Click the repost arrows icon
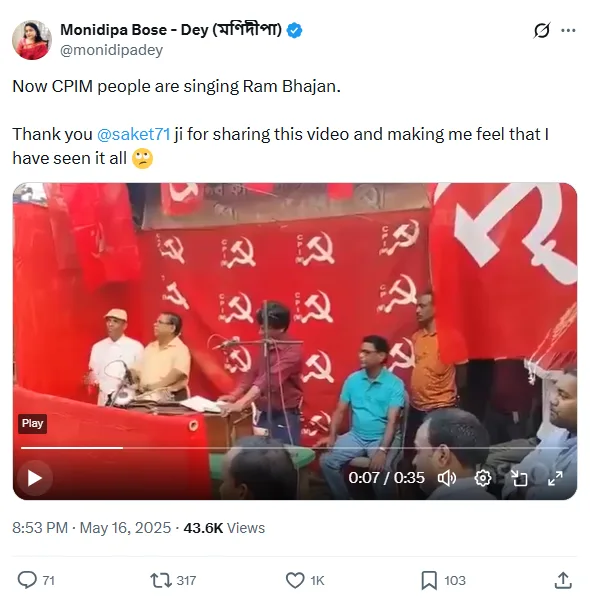Screen dimensions: 590x602 pyautogui.click(x=161, y=580)
